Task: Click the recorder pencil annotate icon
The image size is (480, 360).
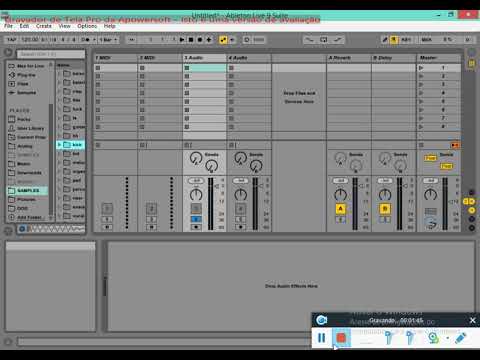Action: point(460,338)
